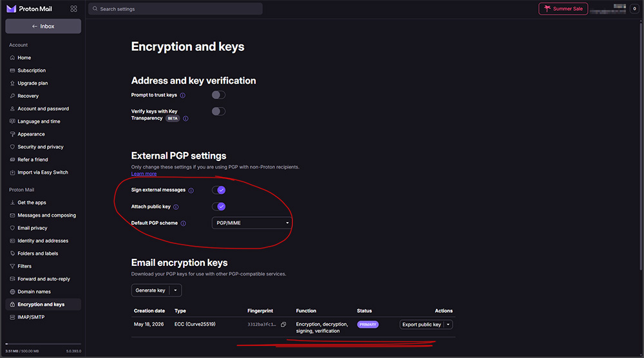644x358 pixels.
Task: Copy the key fingerprint with copy icon
Action: coord(283,325)
